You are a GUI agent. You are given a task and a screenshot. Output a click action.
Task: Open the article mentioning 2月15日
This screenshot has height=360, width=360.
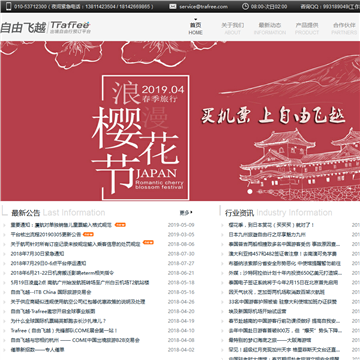283,283
